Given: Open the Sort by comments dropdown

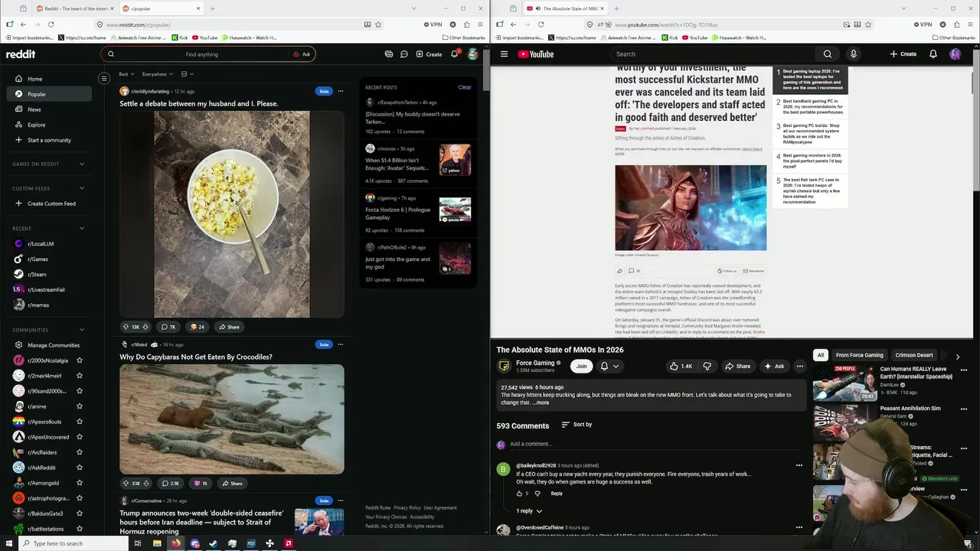Looking at the screenshot, I should click(577, 424).
